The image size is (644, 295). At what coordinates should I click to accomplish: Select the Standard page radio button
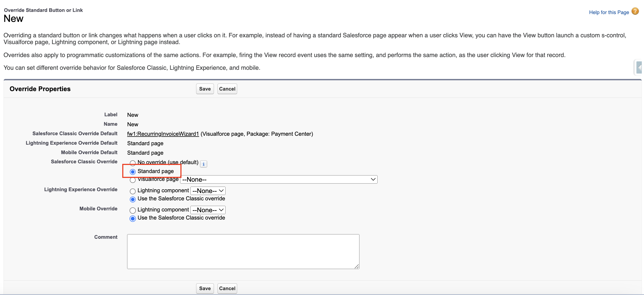133,172
